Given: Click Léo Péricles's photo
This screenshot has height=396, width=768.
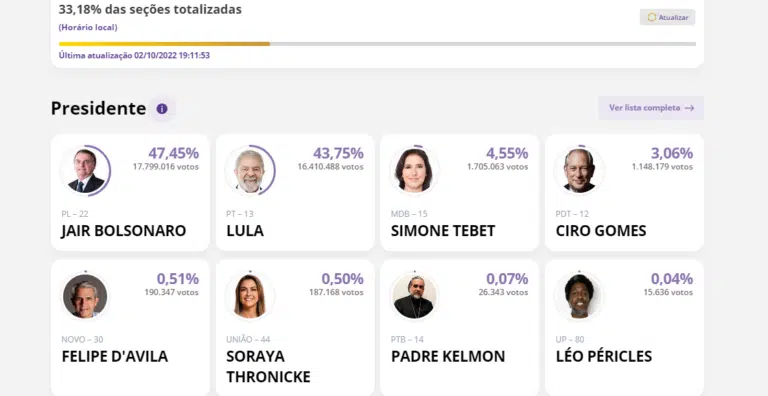Looking at the screenshot, I should pyautogui.click(x=579, y=296).
